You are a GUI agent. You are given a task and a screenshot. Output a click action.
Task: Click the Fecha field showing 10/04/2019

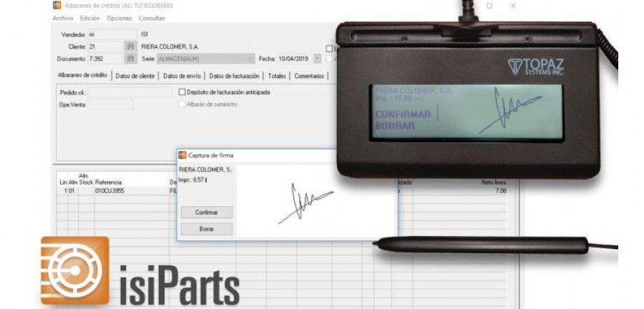[295, 59]
